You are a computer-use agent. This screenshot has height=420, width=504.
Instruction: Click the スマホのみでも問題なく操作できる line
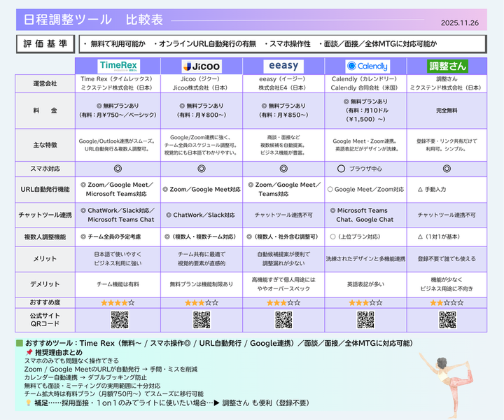(x=71, y=360)
